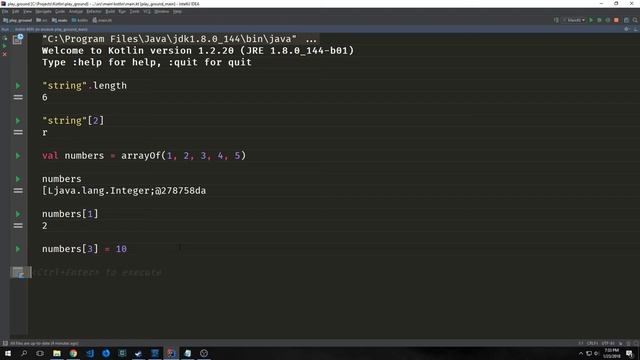Screen dimensions: 640x360
Task: Click result marker beside output 2
Action: tap(18, 225)
